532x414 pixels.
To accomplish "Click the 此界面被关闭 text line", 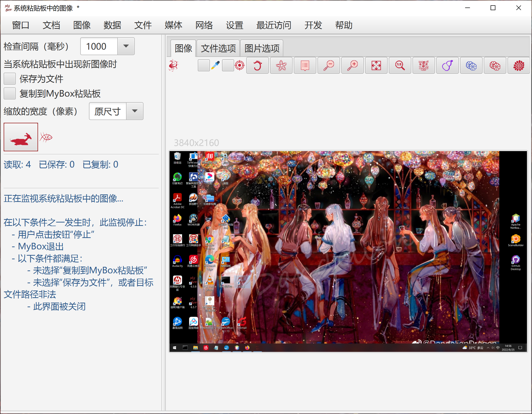I will click(56, 307).
